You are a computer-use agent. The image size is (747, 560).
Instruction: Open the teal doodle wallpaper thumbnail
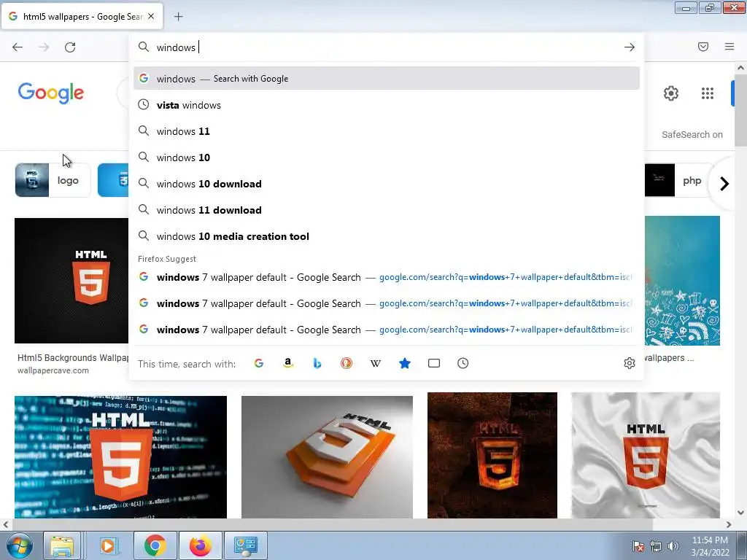(682, 281)
